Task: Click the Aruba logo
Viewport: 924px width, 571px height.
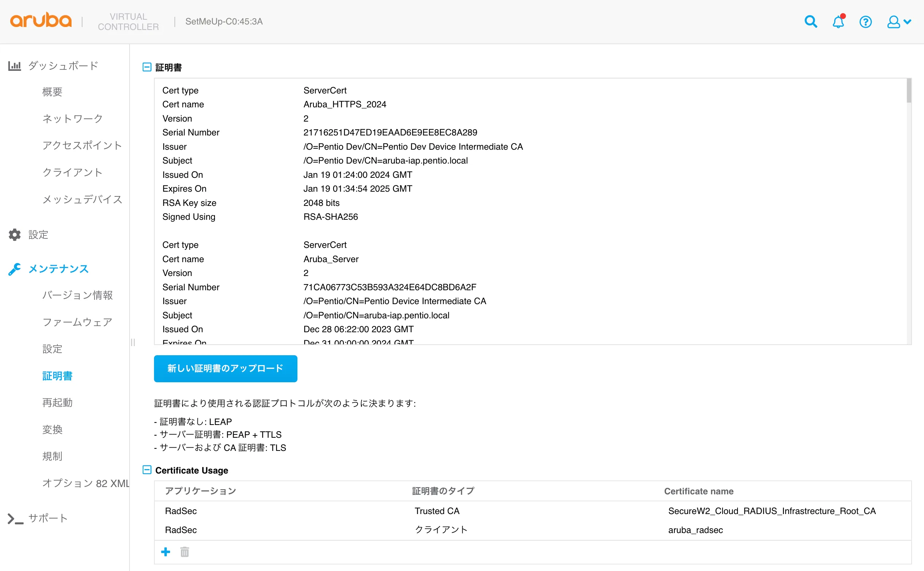Action: (x=41, y=20)
